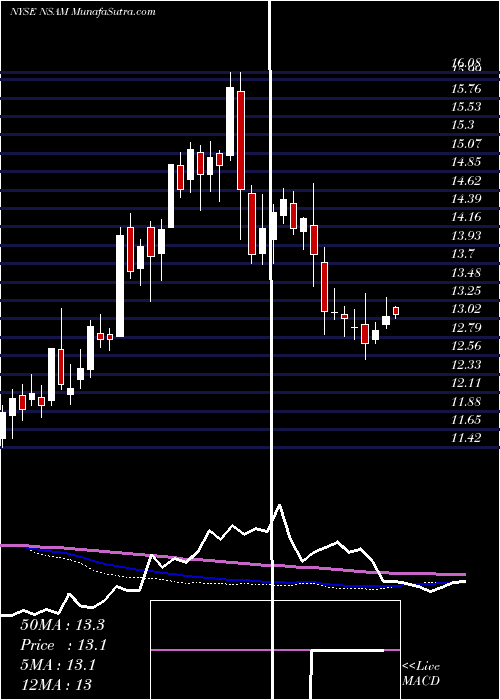Select the 12.33 price level label
Image resolution: width=500 pixels, height=700 pixels.
click(x=467, y=365)
